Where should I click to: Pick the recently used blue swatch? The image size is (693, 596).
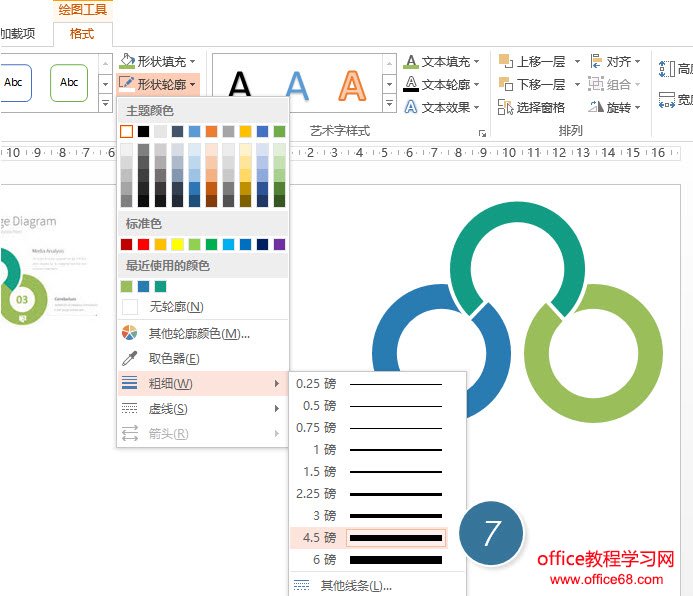[x=143, y=286]
